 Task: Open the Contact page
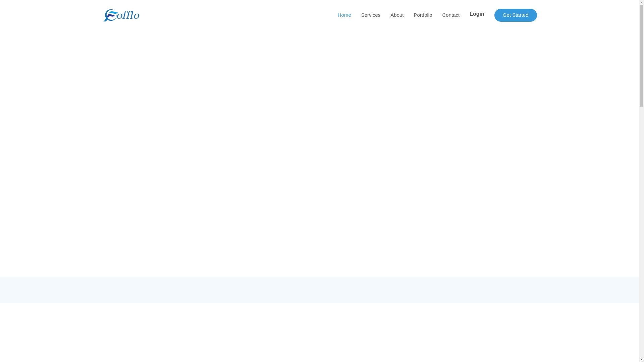coord(451,15)
